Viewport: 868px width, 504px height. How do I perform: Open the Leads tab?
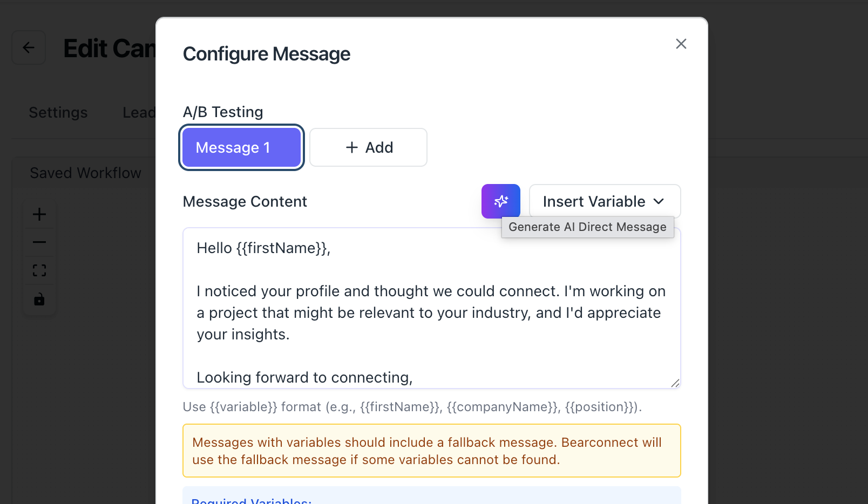click(139, 112)
